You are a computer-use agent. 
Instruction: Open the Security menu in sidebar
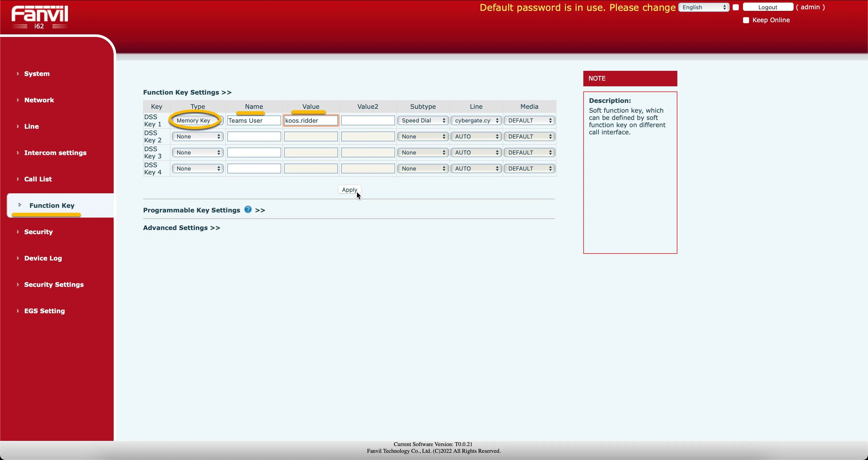pyautogui.click(x=38, y=232)
